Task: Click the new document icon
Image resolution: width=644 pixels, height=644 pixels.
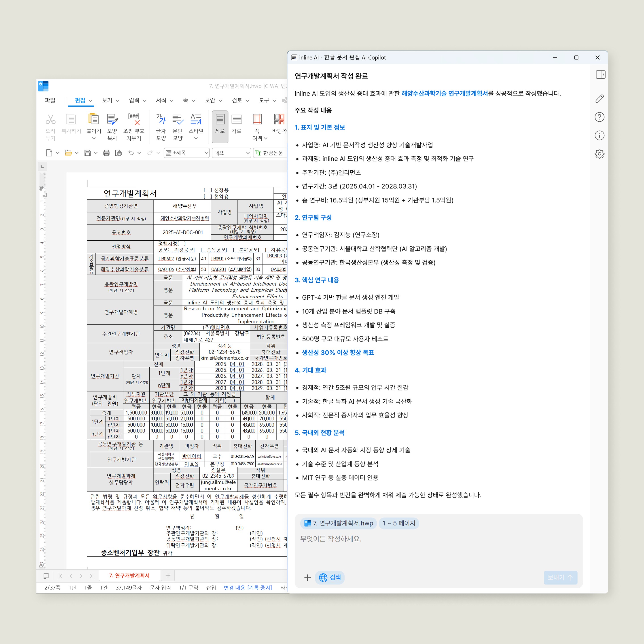Action: click(x=49, y=153)
